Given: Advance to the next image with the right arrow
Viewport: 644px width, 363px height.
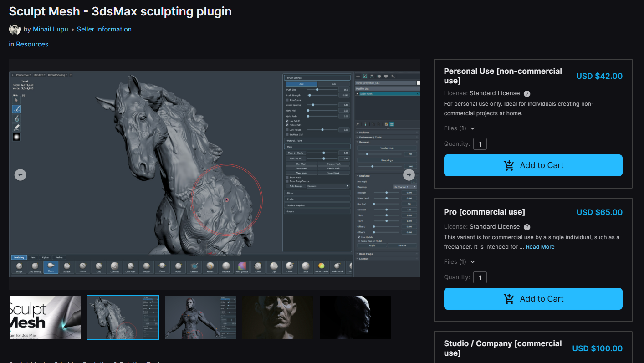Looking at the screenshot, I should click(x=409, y=175).
